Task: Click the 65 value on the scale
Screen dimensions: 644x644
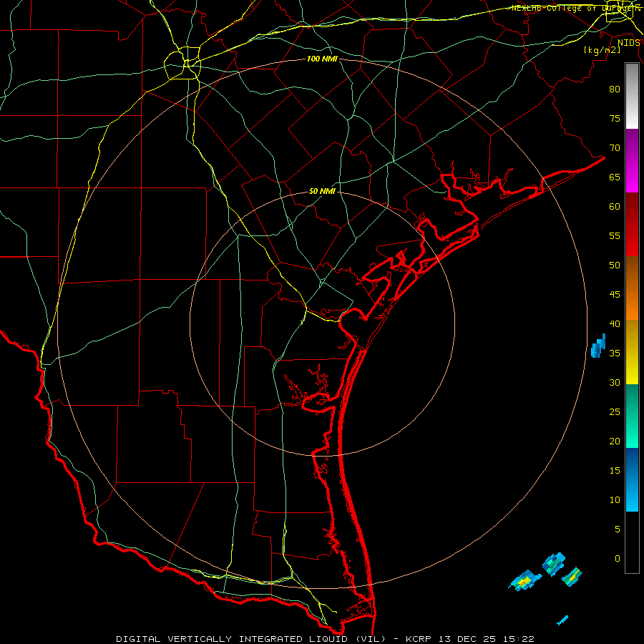Action: tap(615, 177)
